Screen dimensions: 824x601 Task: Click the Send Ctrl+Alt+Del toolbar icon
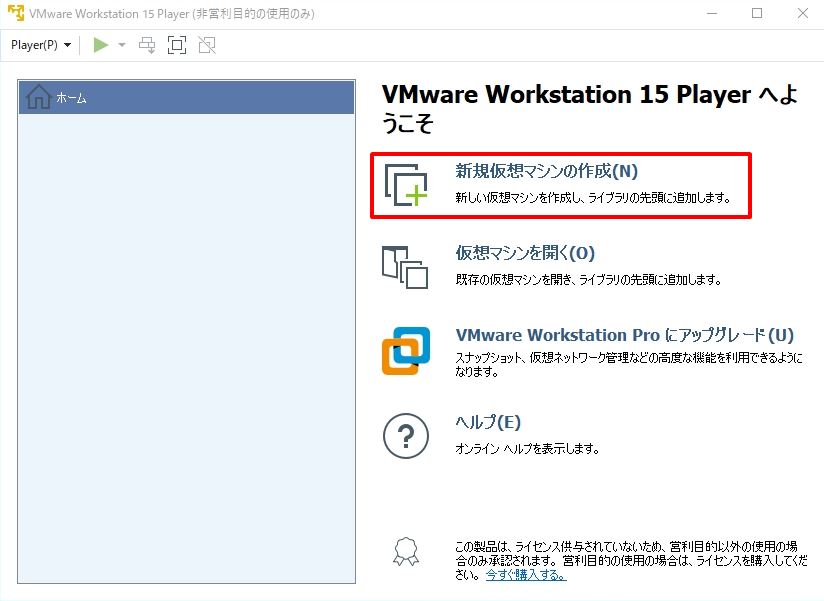pyautogui.click(x=147, y=45)
